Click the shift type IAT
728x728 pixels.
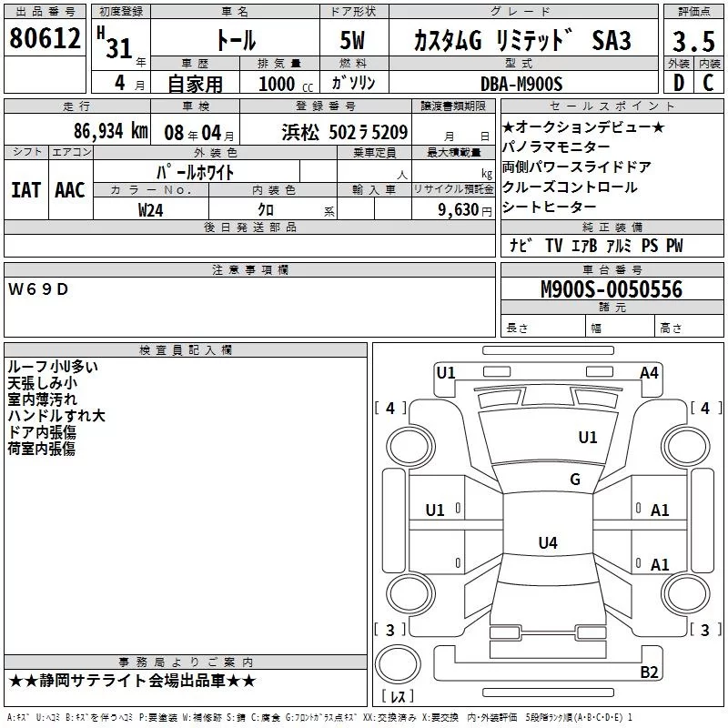[26, 190]
